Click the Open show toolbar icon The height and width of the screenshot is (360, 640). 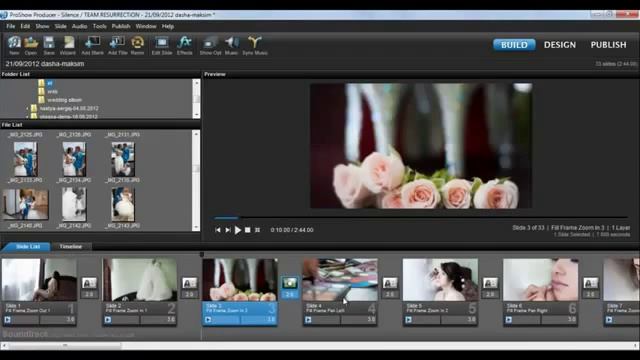31,45
